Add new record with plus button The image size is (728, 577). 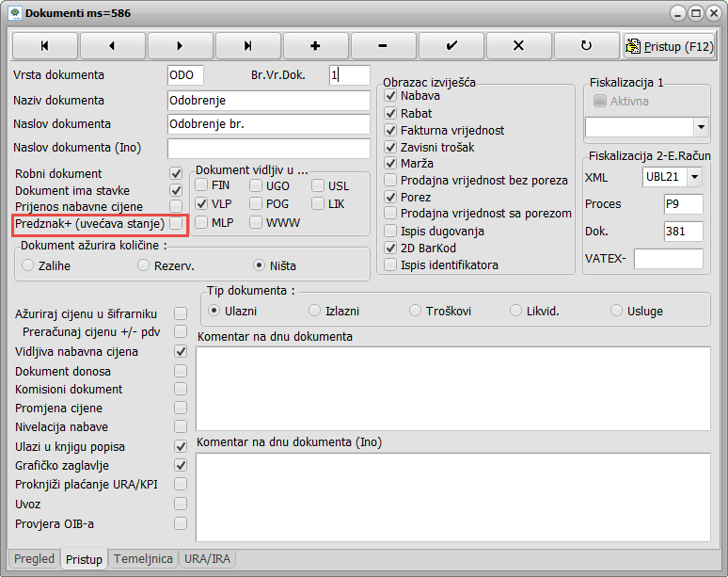315,45
